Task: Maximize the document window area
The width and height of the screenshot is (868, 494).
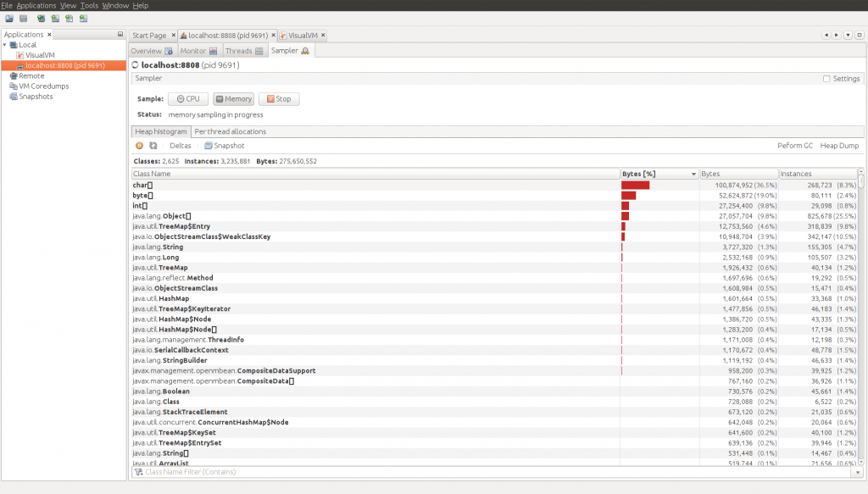Action: [860, 35]
